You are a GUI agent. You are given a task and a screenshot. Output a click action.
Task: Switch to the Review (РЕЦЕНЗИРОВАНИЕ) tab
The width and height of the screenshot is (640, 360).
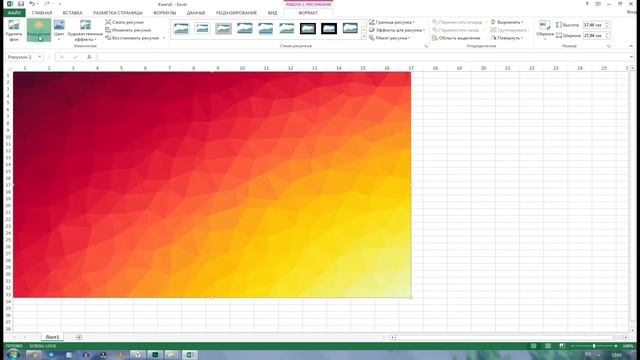(236, 13)
